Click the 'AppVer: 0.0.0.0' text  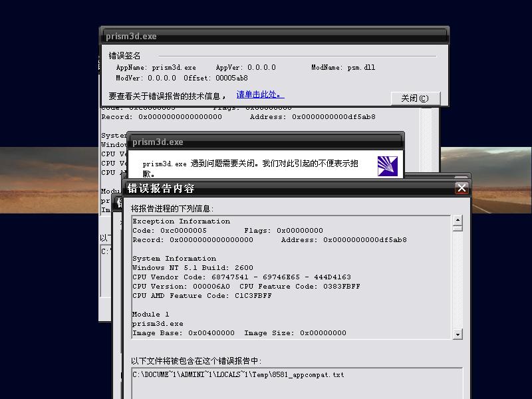pos(246,68)
